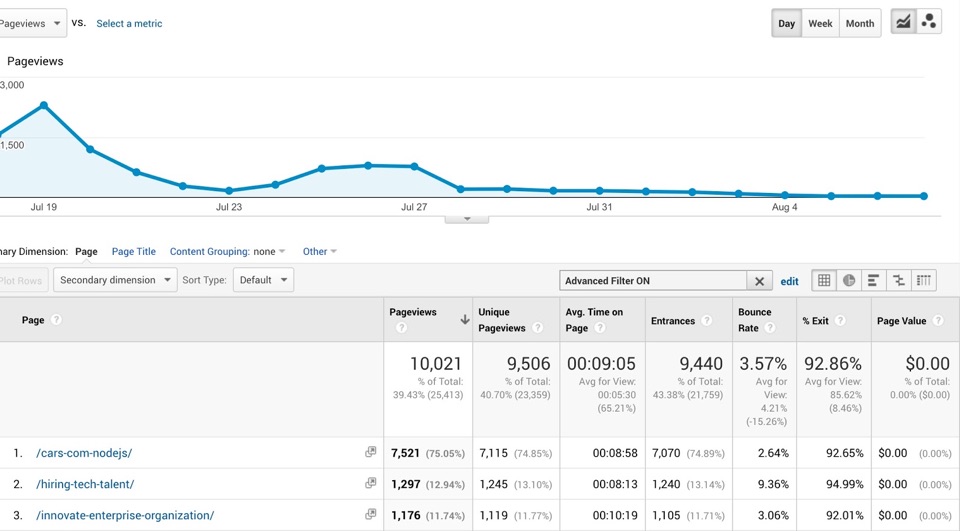Screen dimensions: 960x531
Task: Collapse the chart with the bottom arrow tab
Action: pos(467,219)
